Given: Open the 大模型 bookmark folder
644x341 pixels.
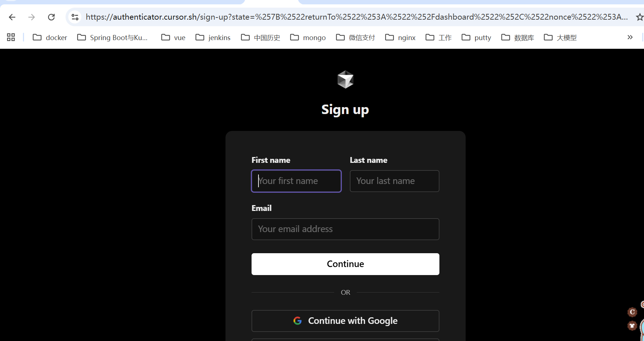Looking at the screenshot, I should tap(560, 38).
